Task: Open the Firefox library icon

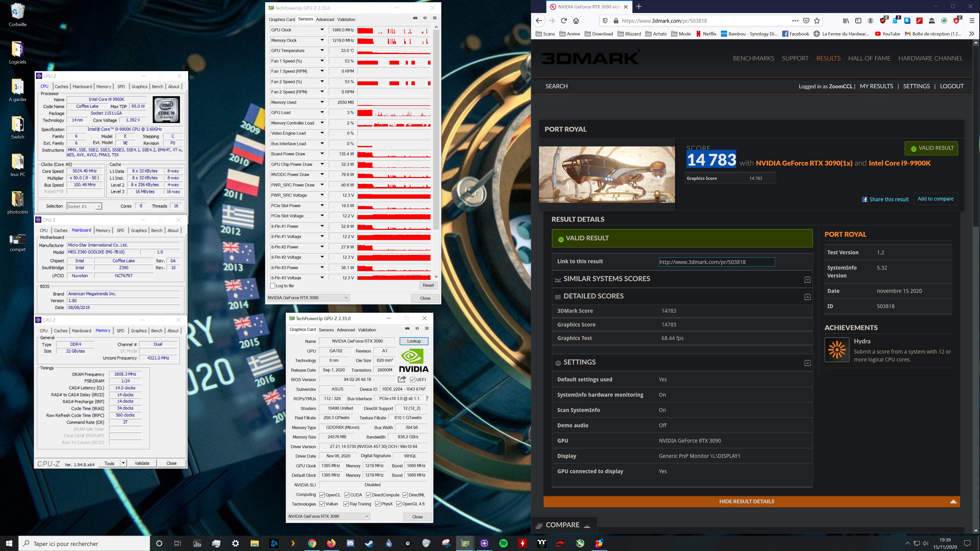Action: 846,20
